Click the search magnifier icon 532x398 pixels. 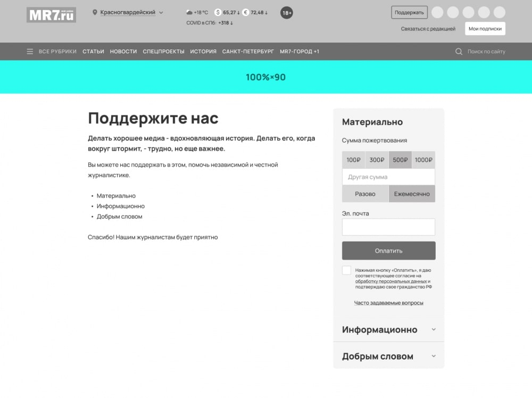(459, 52)
